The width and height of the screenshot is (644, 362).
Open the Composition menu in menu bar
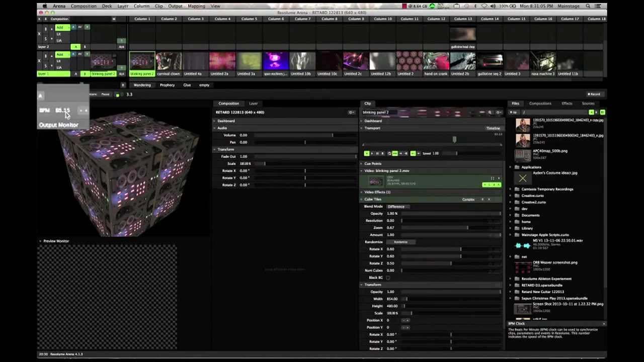[84, 6]
